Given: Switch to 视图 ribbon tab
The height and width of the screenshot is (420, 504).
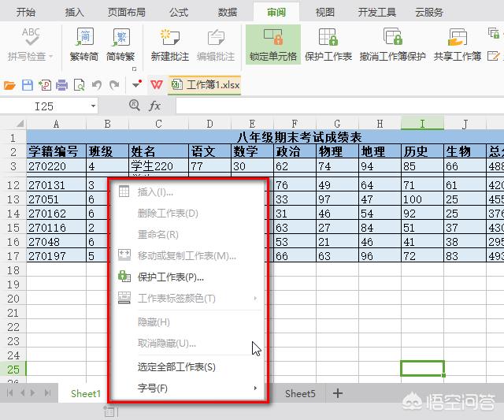Looking at the screenshot, I should click(x=325, y=13).
